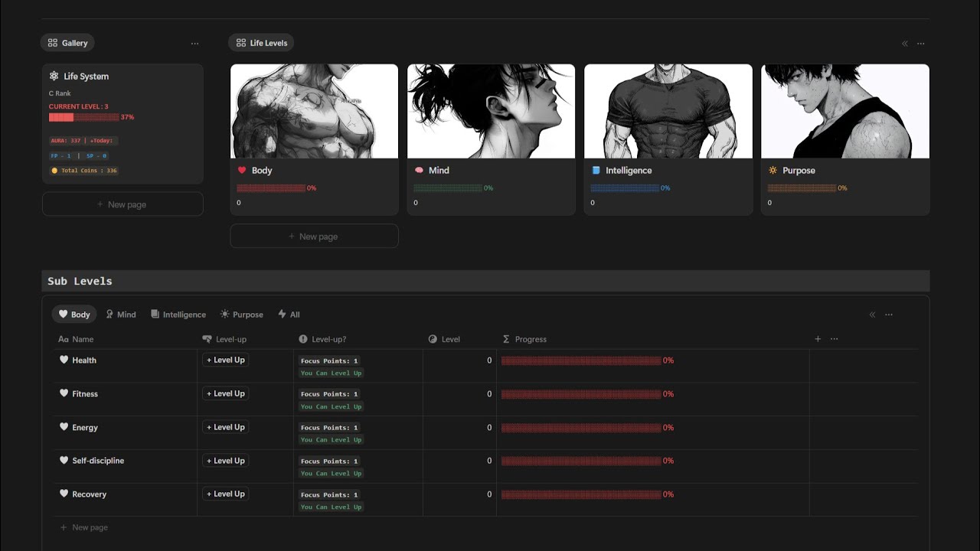The image size is (980, 551).
Task: Open the Body card thumbnail image
Action: (314, 111)
